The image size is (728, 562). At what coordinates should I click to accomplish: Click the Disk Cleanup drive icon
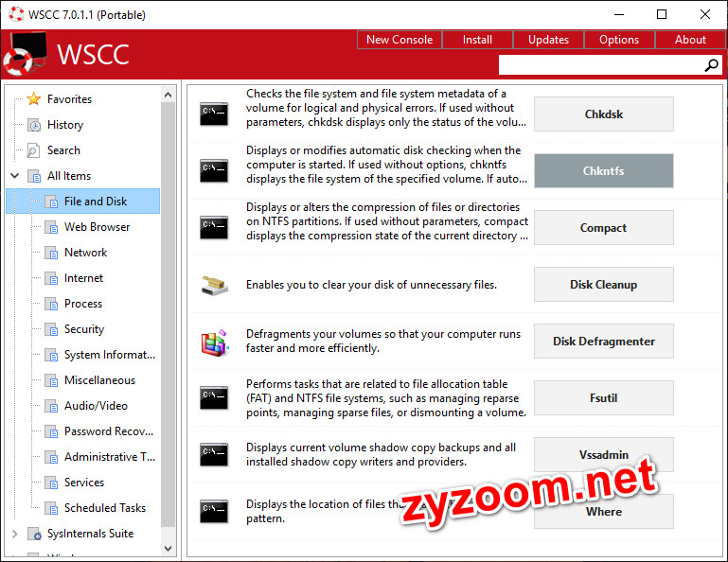coord(215,285)
